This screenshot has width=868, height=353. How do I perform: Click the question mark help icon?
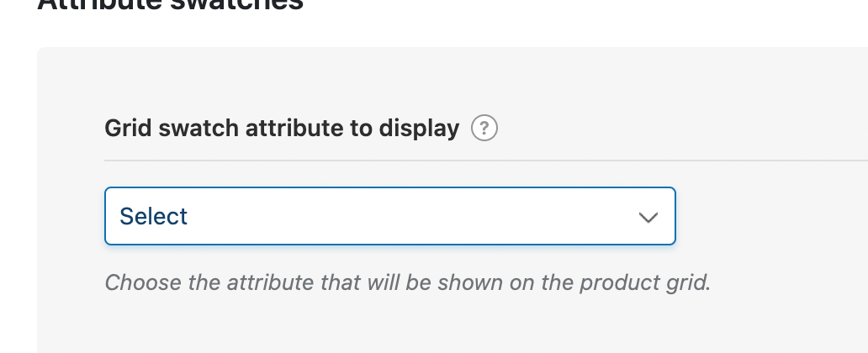point(484,129)
